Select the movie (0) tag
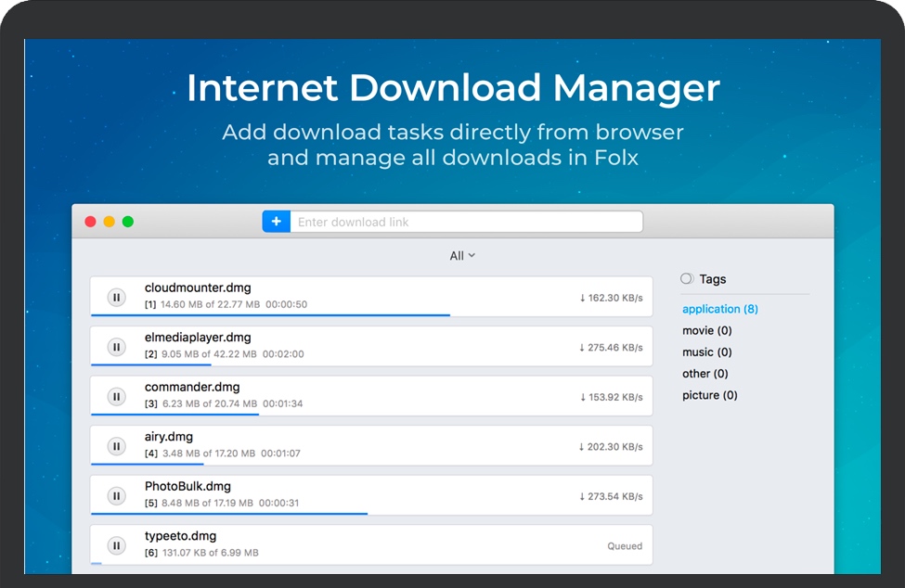 pos(706,330)
